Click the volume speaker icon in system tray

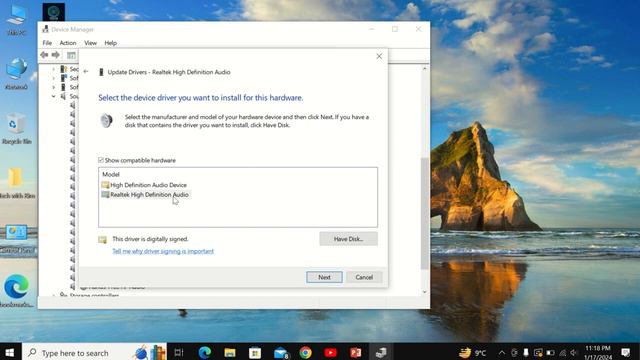(574, 353)
